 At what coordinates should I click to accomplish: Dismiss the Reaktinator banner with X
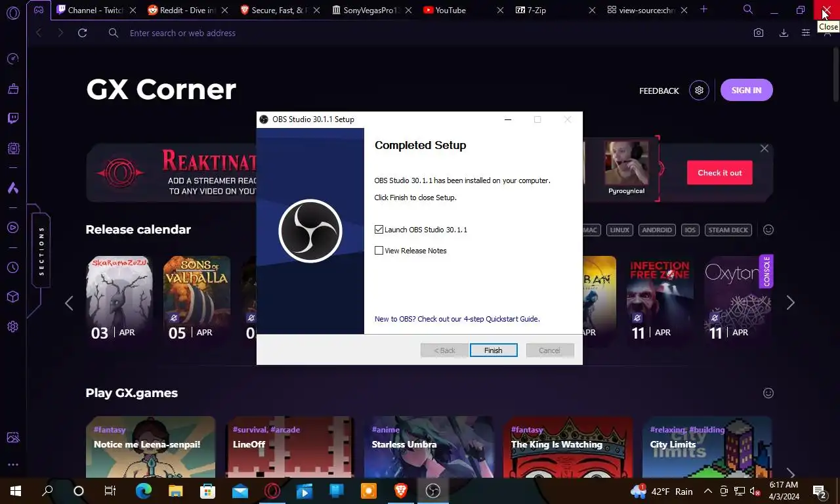(x=764, y=148)
